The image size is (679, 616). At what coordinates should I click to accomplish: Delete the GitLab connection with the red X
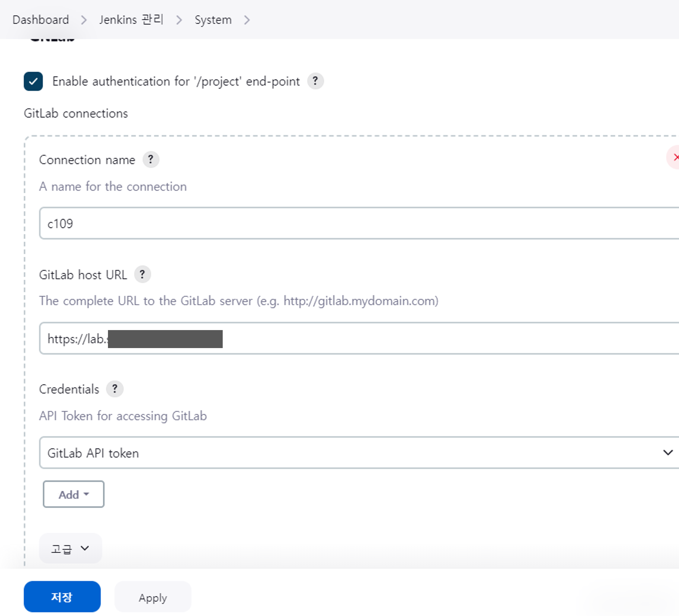[677, 157]
